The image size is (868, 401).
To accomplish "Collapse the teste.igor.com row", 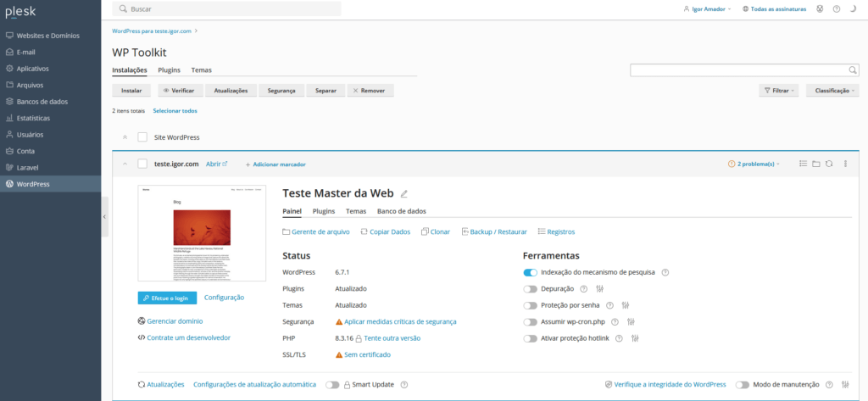I will click(125, 164).
